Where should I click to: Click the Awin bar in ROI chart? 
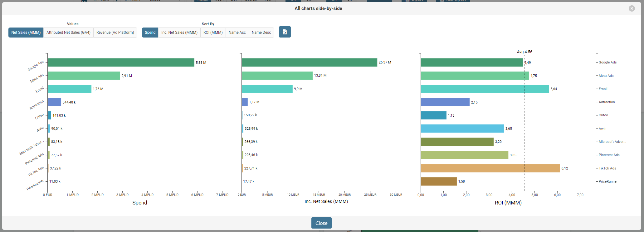click(462, 129)
